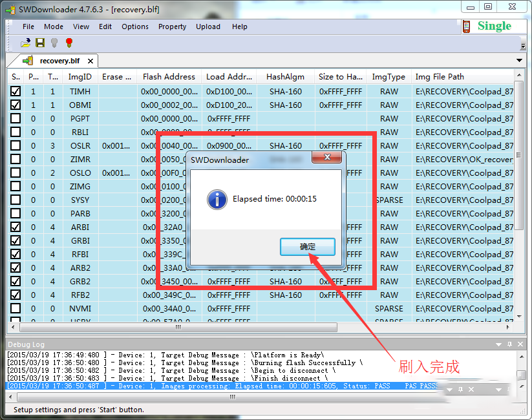Image resolution: width=532 pixels, height=420 pixels.
Task: Close the recovery.blf tab
Action: (x=90, y=61)
